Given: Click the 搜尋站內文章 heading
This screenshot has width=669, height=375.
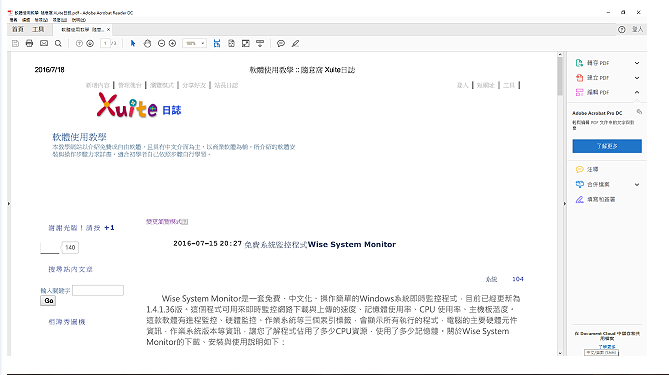Looking at the screenshot, I should [70, 269].
